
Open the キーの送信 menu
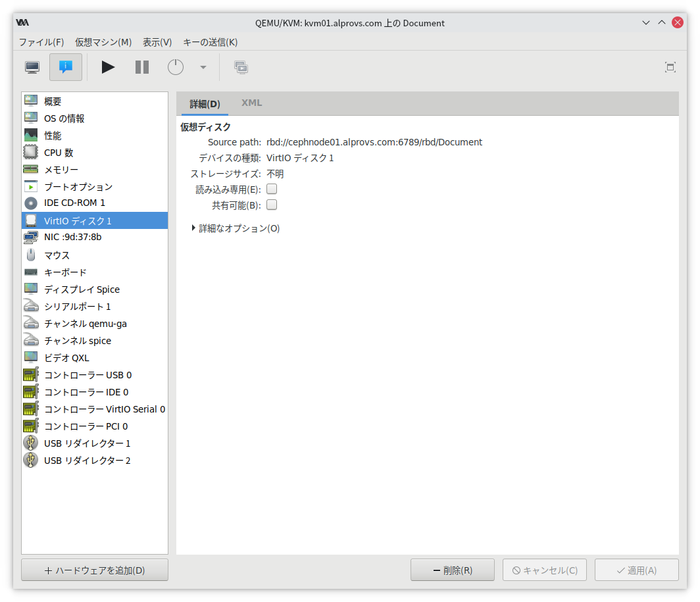click(210, 42)
